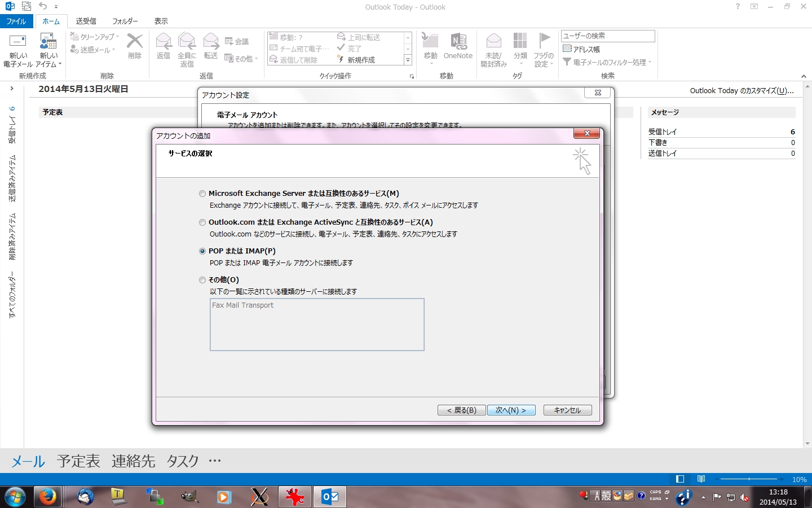This screenshot has height=508, width=812.
Task: Switch to ホーム tab
Action: tap(51, 21)
